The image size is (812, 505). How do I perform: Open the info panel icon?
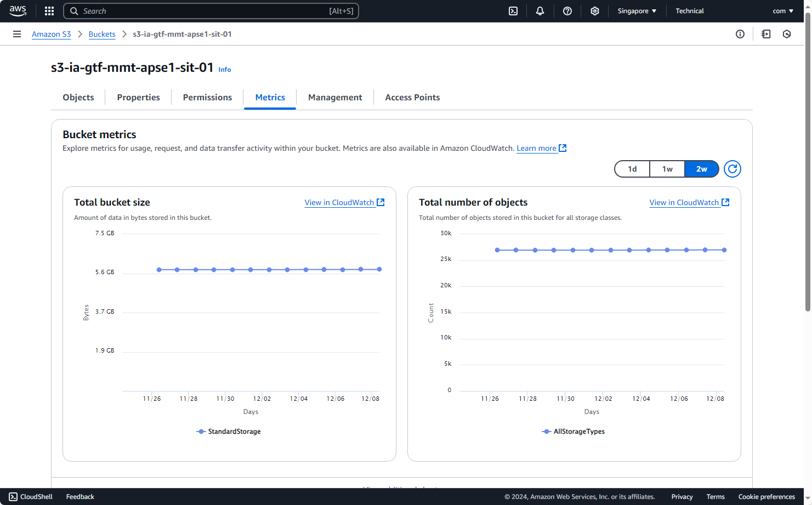click(740, 34)
